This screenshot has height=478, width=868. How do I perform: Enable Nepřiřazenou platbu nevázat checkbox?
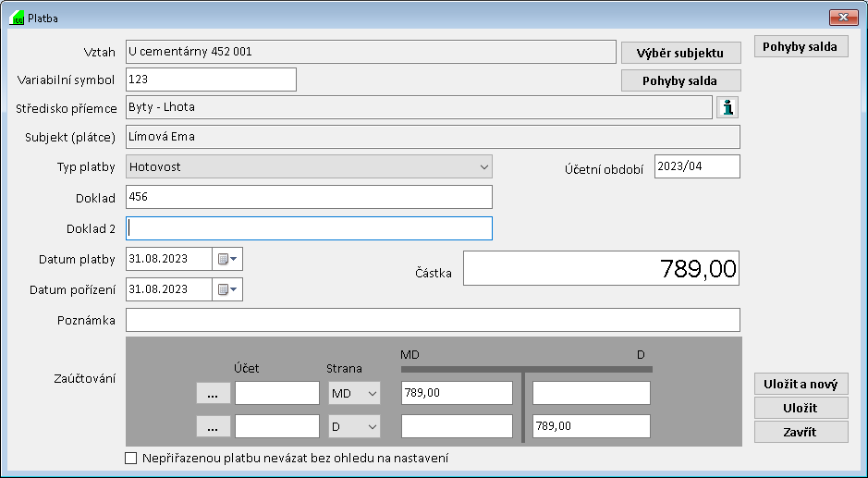pos(130,458)
